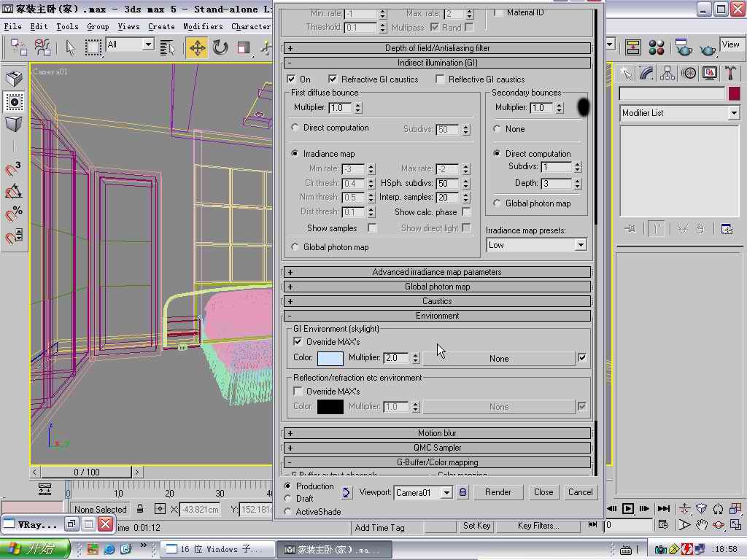Enable Reflective GI caustics checkbox
This screenshot has height=560, width=747.
click(x=440, y=79)
